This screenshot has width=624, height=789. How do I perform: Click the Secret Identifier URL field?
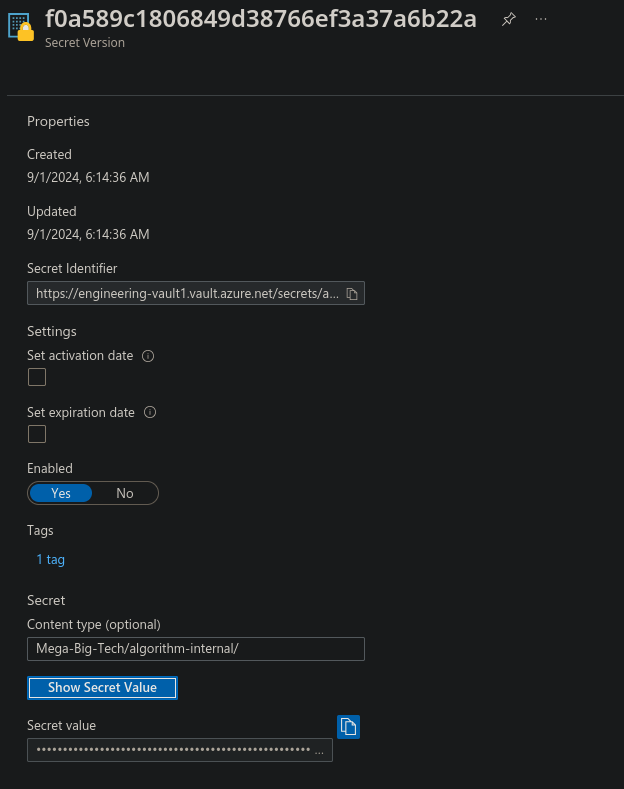click(196, 293)
